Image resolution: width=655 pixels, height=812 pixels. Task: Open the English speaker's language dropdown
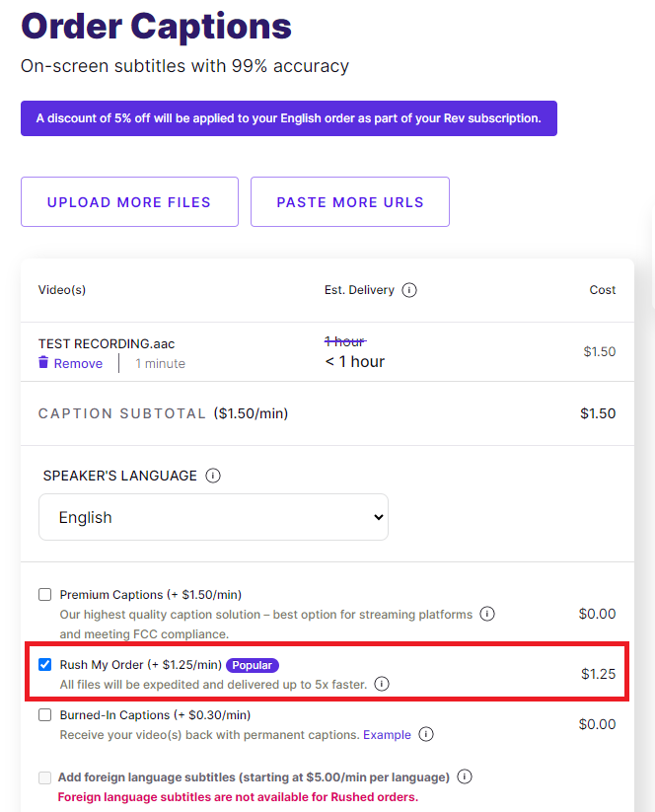pyautogui.click(x=213, y=517)
